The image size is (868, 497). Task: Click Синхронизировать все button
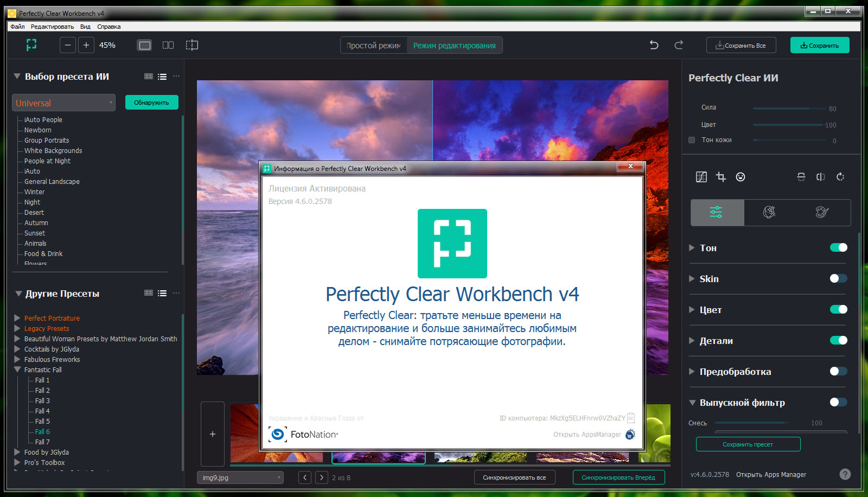[x=514, y=477]
